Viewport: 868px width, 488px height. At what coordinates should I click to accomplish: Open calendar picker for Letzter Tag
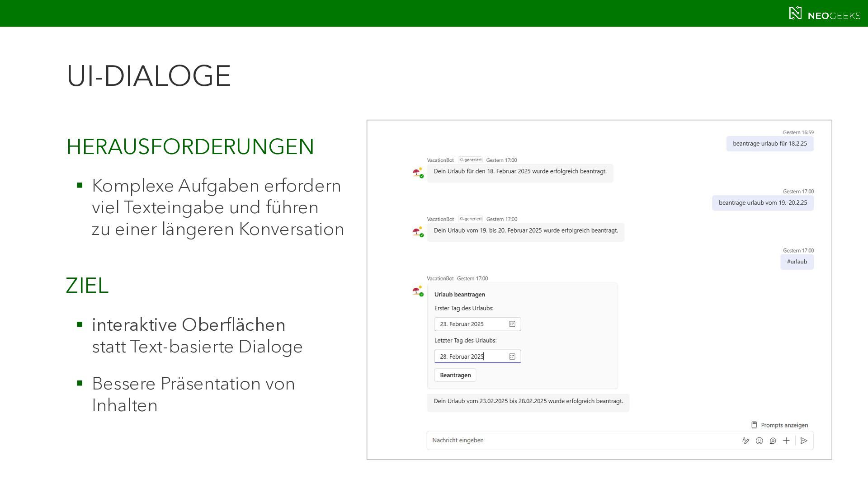click(512, 357)
